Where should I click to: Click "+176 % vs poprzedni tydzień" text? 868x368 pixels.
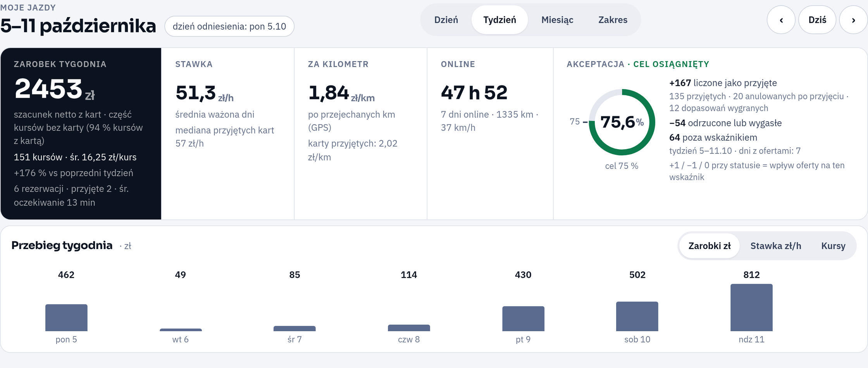[x=74, y=173]
